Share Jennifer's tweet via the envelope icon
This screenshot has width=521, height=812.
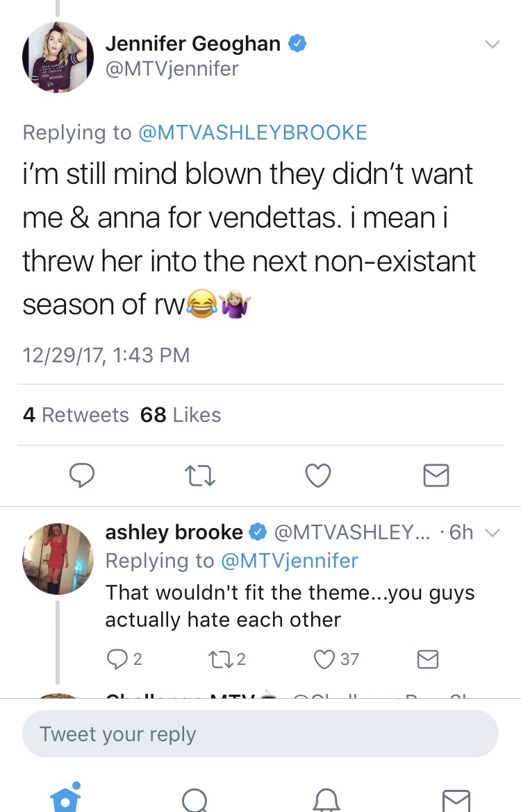pos(436,475)
